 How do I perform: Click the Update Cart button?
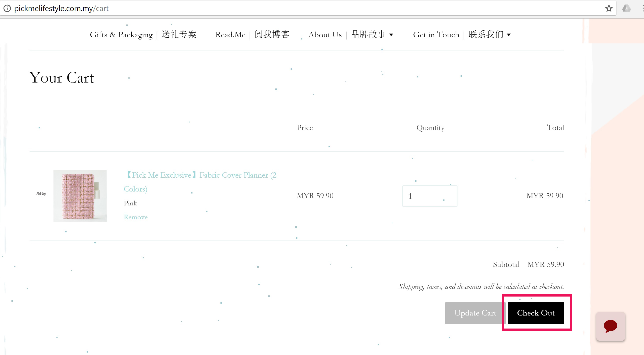click(x=475, y=313)
